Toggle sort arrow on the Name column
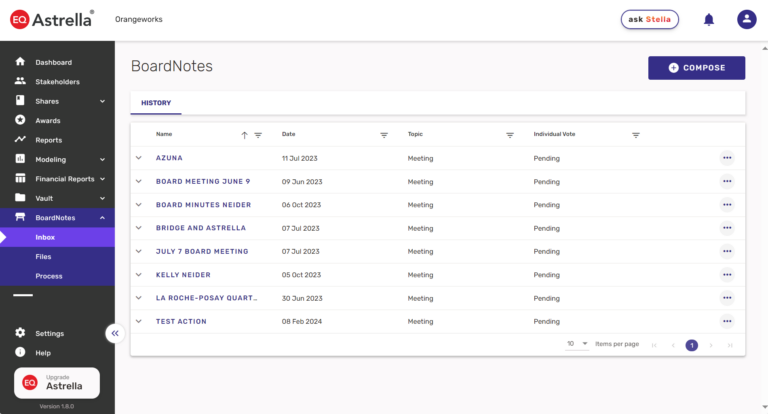 click(x=244, y=135)
